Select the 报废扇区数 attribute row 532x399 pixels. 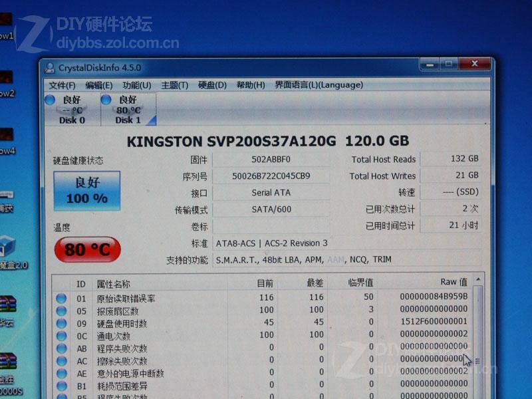(262, 310)
